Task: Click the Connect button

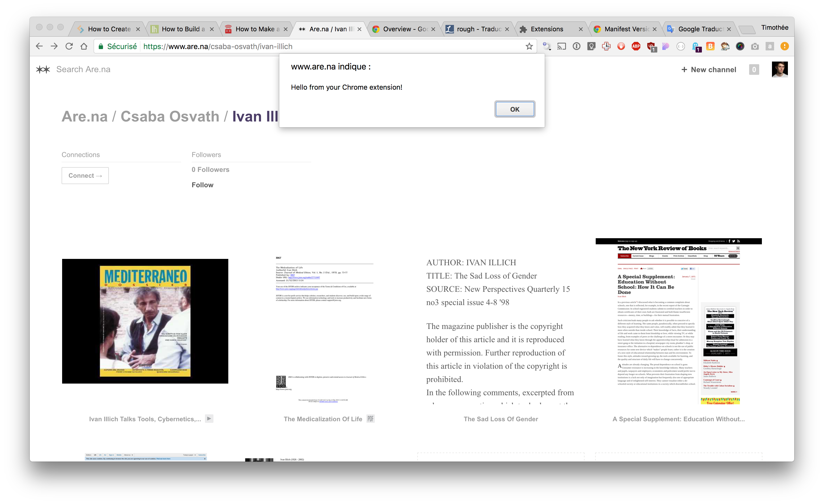Action: click(85, 175)
